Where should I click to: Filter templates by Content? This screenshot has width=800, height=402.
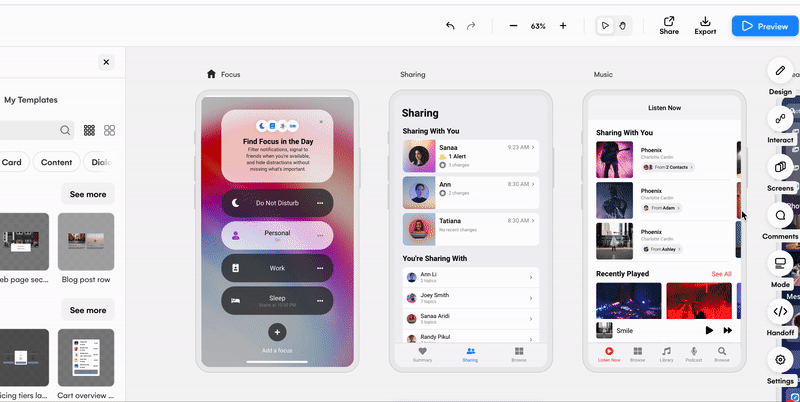[x=56, y=162]
